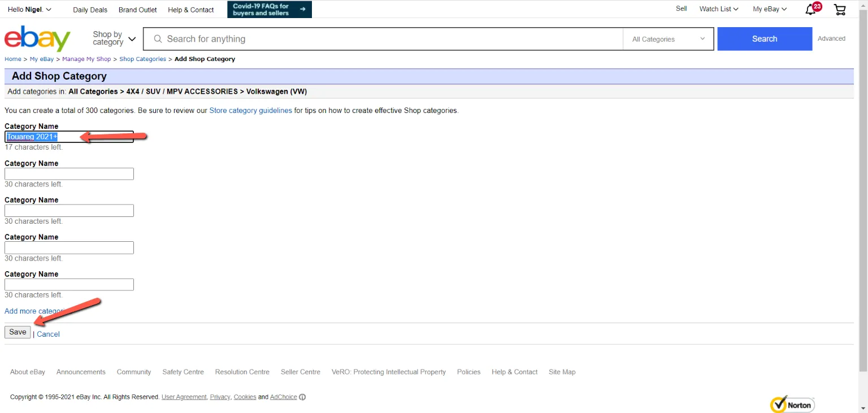Click the Cancel link
868x413 pixels.
pos(48,334)
